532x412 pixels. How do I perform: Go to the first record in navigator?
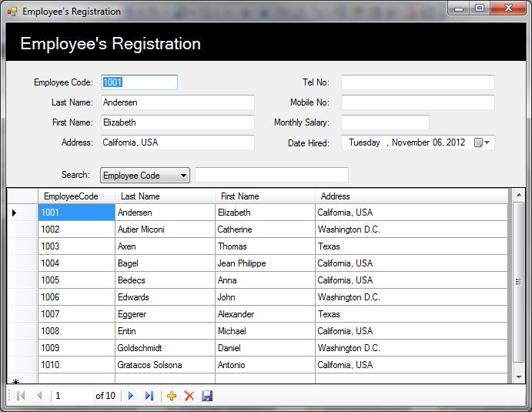(x=21, y=396)
